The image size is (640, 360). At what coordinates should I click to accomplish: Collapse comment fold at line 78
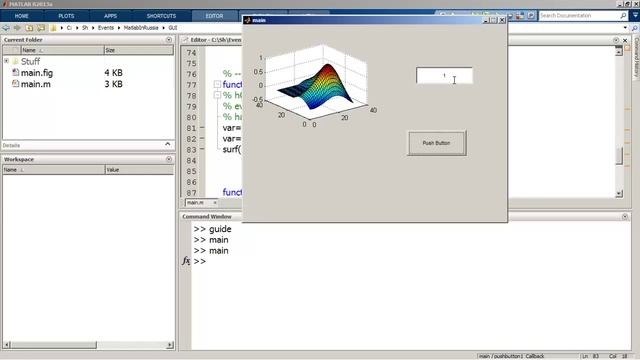click(x=217, y=95)
